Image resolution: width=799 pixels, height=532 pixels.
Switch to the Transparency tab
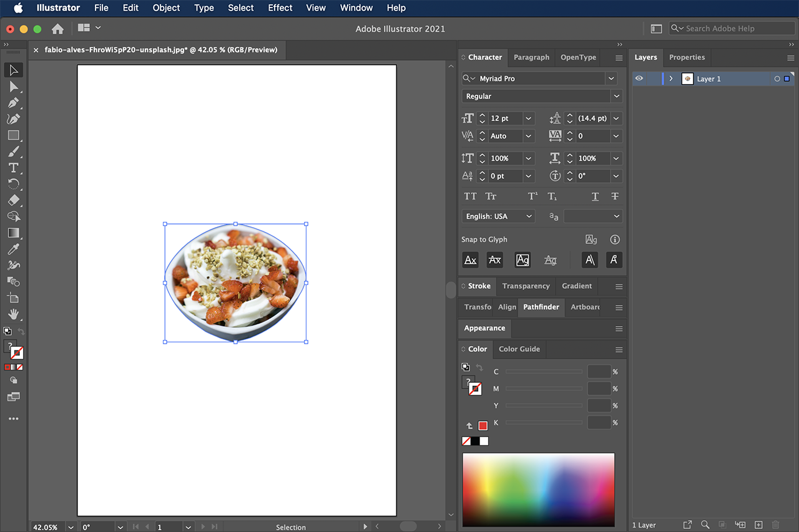point(526,286)
